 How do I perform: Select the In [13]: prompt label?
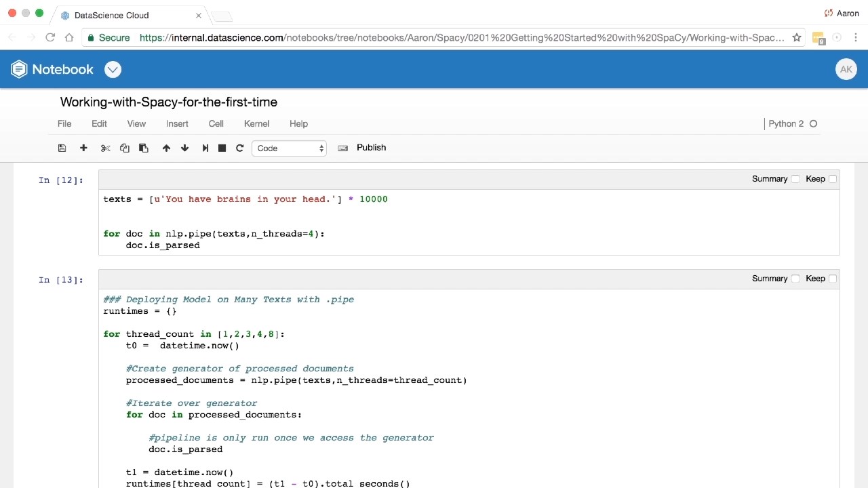tap(61, 280)
